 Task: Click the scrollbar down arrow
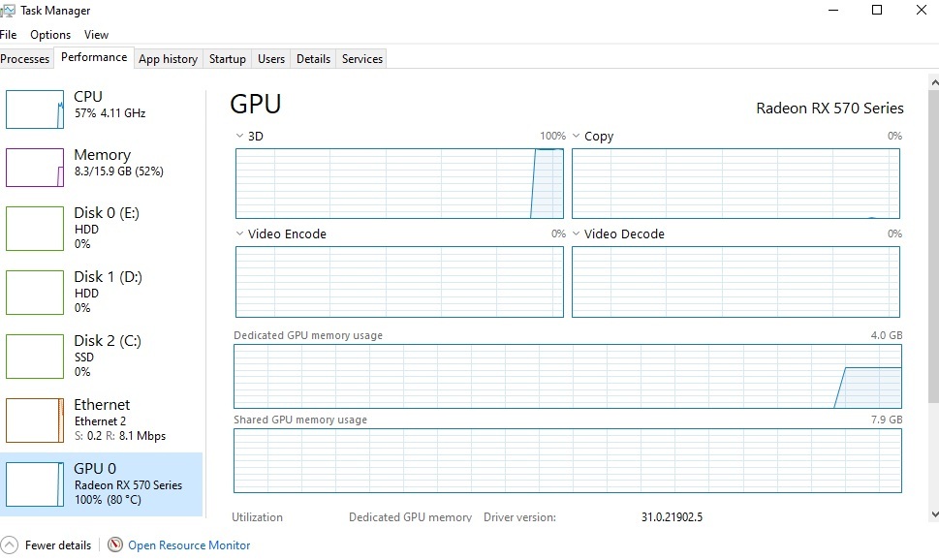[x=934, y=513]
